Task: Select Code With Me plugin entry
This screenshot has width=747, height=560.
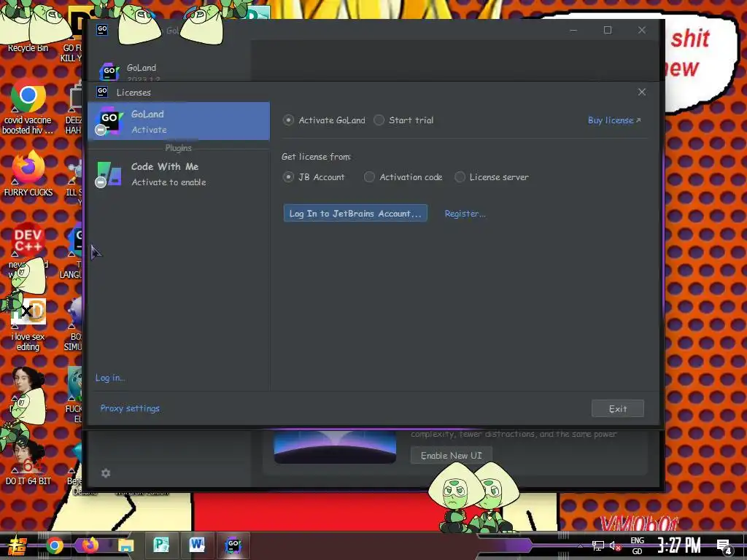Action: tap(179, 174)
